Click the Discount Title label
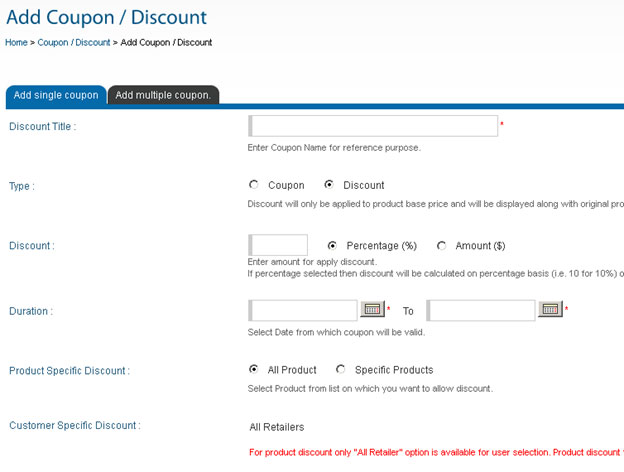Image resolution: width=624 pixels, height=472 pixels. [43, 127]
